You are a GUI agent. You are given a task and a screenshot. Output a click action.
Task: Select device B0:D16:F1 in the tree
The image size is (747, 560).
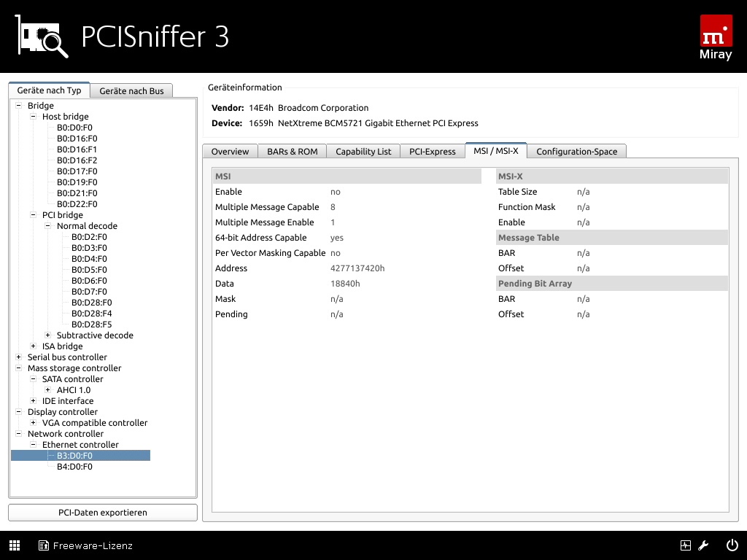77,149
